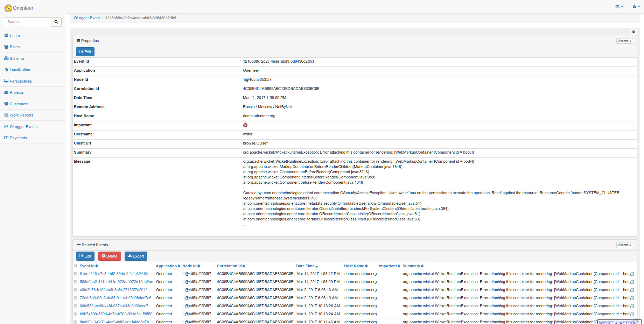644x324 pixels.
Task: Sort by Correlation Id column
Action: pyautogui.click(x=231, y=266)
